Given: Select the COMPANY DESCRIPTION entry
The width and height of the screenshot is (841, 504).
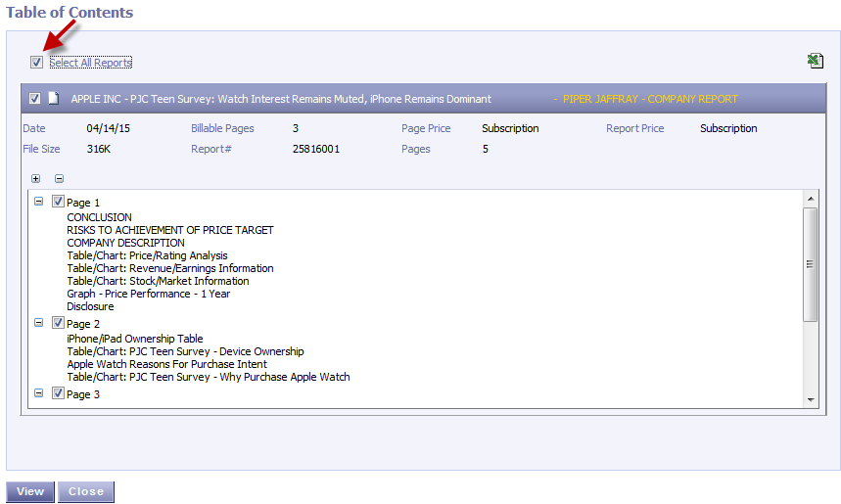Looking at the screenshot, I should (125, 243).
